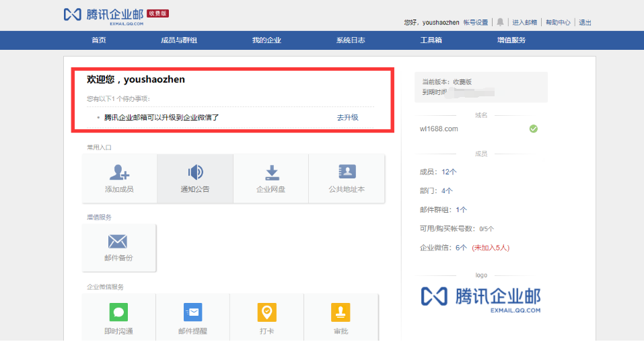Open 审批 approval stamp icon
This screenshot has width=644, height=342.
(x=341, y=312)
